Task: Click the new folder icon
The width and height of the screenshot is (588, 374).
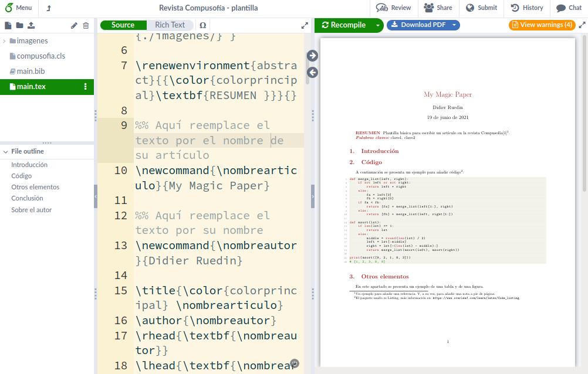Action: click(x=19, y=25)
